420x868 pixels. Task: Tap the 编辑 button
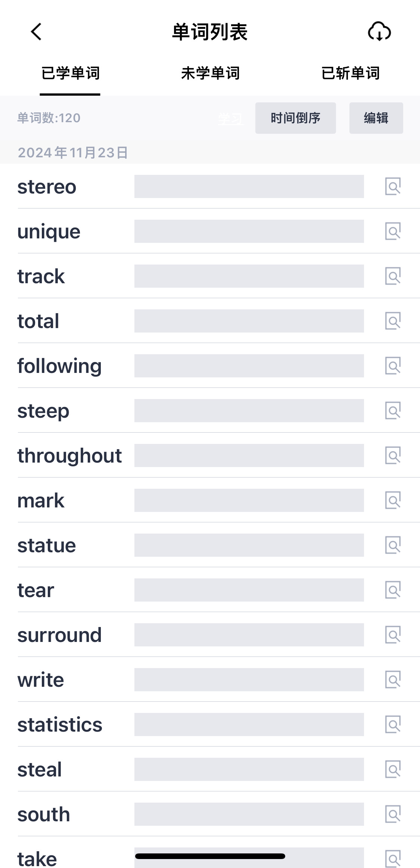[376, 118]
